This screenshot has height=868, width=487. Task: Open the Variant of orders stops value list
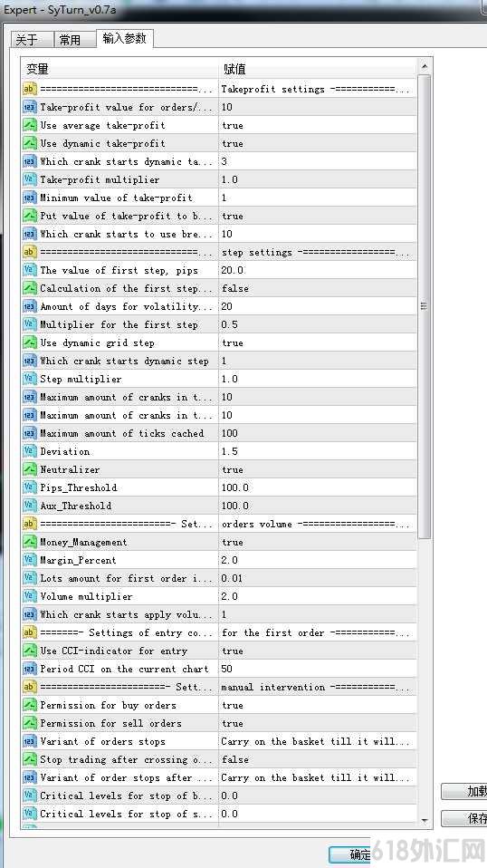(318, 741)
